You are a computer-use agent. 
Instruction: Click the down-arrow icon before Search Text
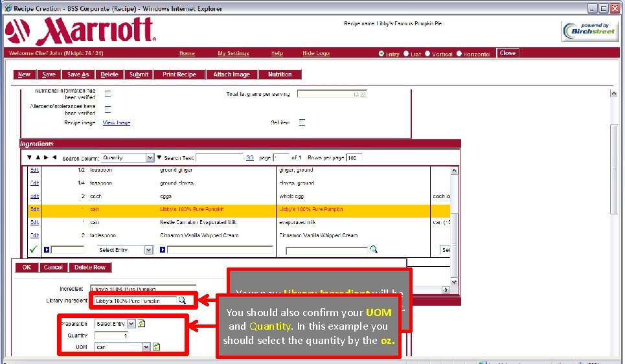click(159, 158)
